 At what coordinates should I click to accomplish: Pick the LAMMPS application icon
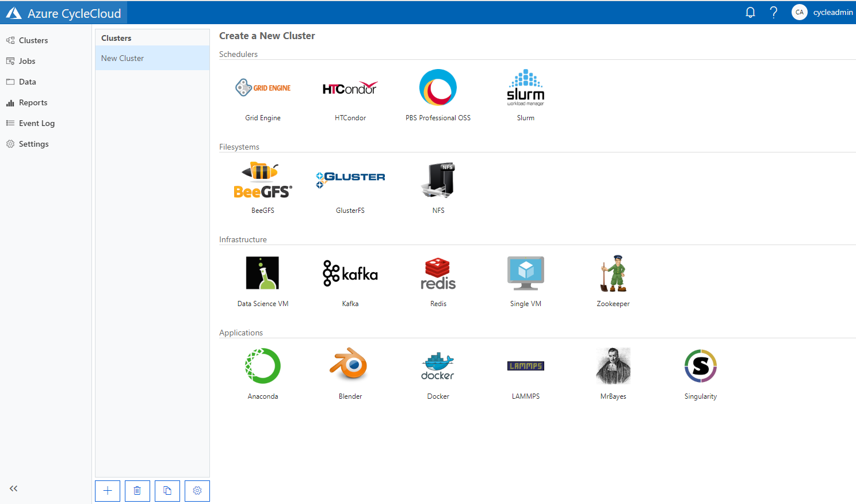coord(525,366)
